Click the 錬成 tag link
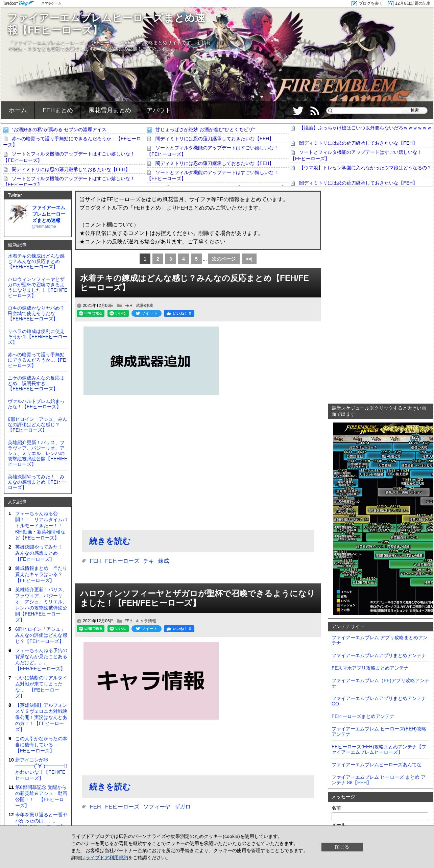Viewport: 434px width, 868px height. pos(164,561)
